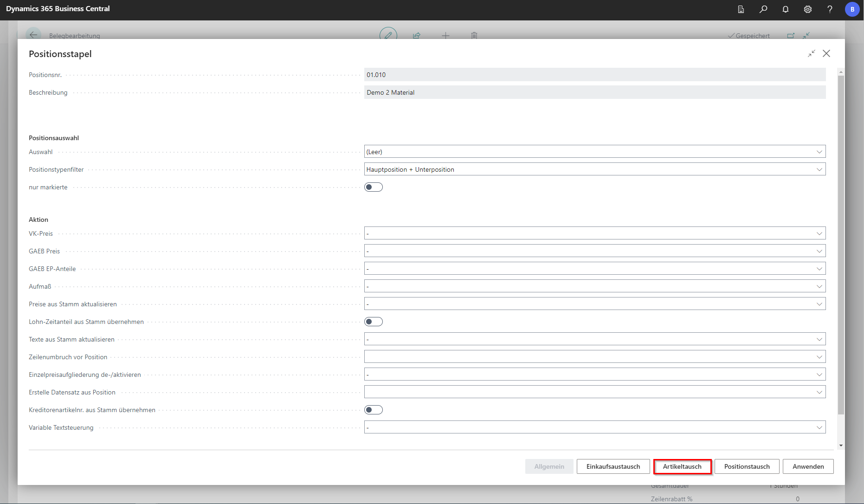Open the settings gear icon
The height and width of the screenshot is (504, 864).
pyautogui.click(x=808, y=9)
